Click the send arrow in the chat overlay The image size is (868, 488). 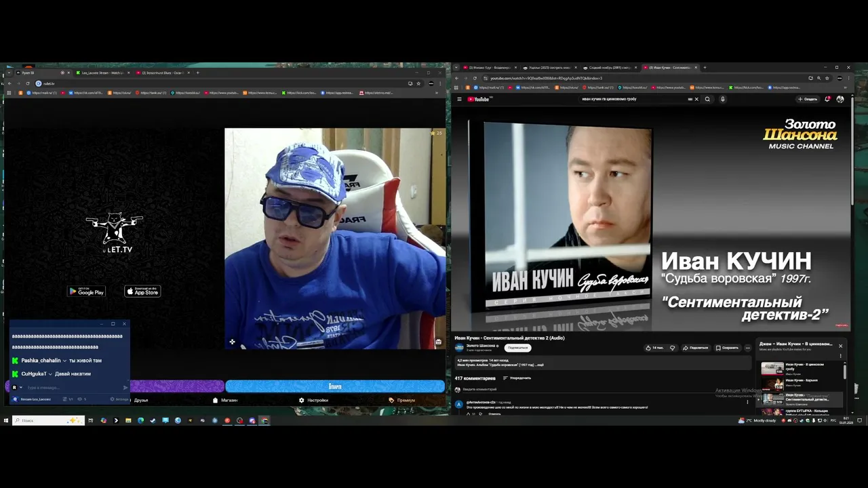pyautogui.click(x=125, y=388)
